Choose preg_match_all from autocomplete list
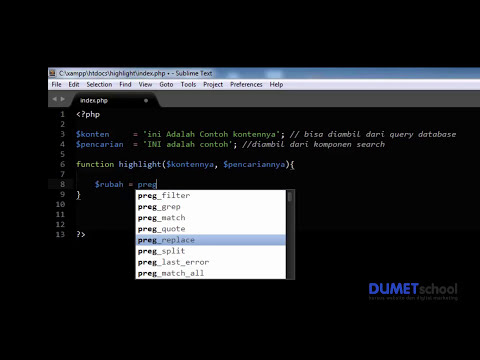 (x=211, y=273)
